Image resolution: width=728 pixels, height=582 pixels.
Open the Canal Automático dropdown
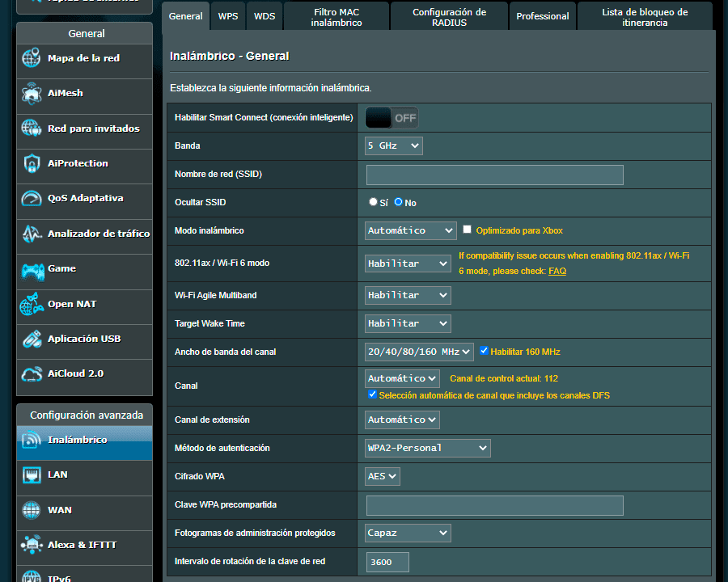coord(402,379)
